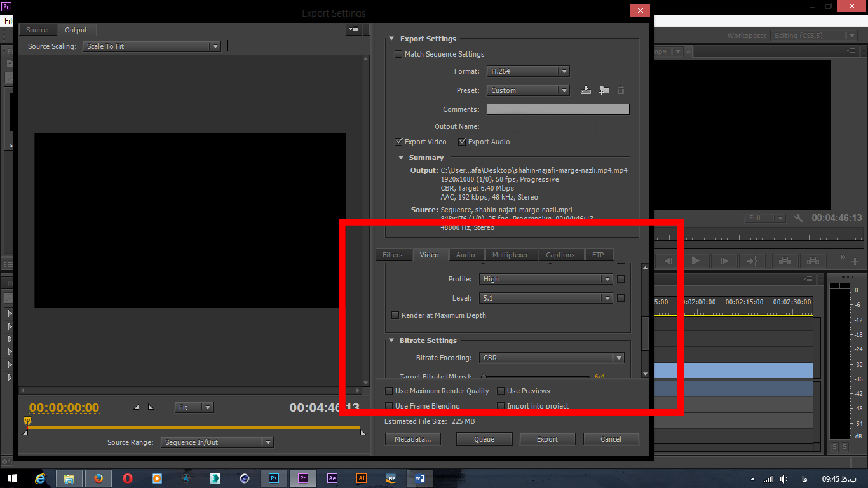868x488 pixels.
Task: Enable Match Sequence Settings checkbox
Action: pos(399,54)
